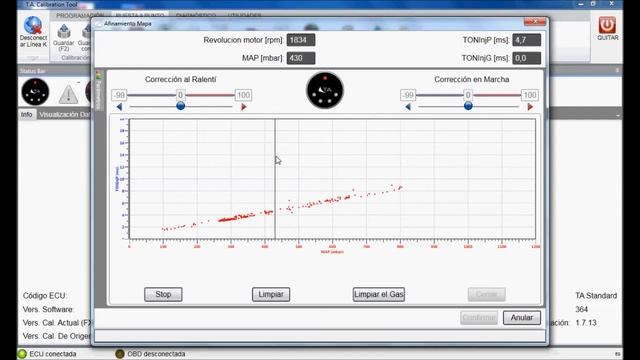Click the version value 1.7.13
Screen dimensions: 640x360
(x=586, y=322)
